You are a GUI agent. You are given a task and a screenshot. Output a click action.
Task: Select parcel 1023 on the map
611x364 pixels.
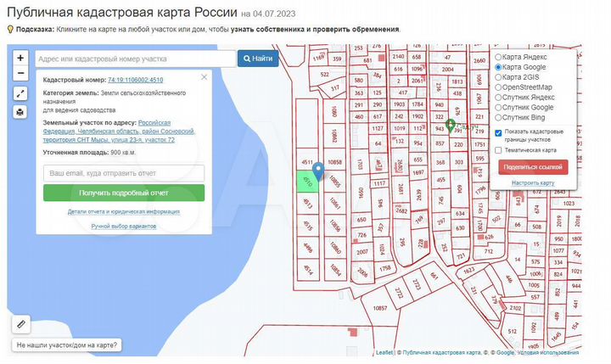point(569,203)
